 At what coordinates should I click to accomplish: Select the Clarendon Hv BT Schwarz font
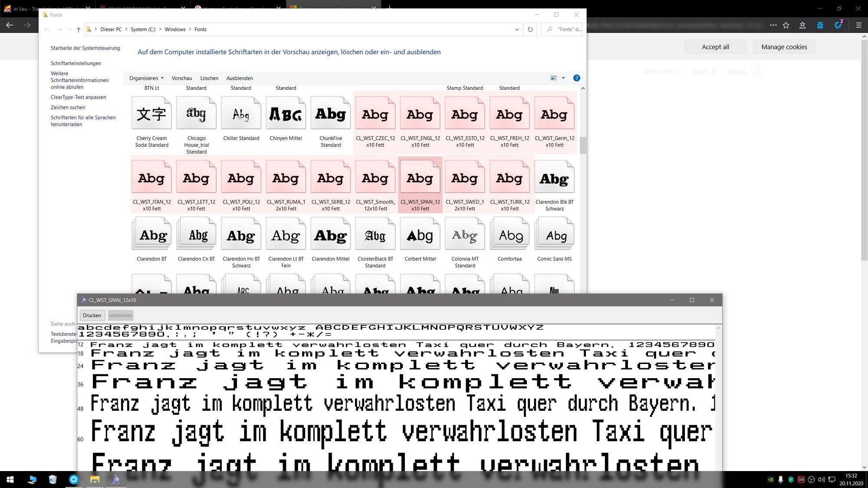[x=241, y=234]
